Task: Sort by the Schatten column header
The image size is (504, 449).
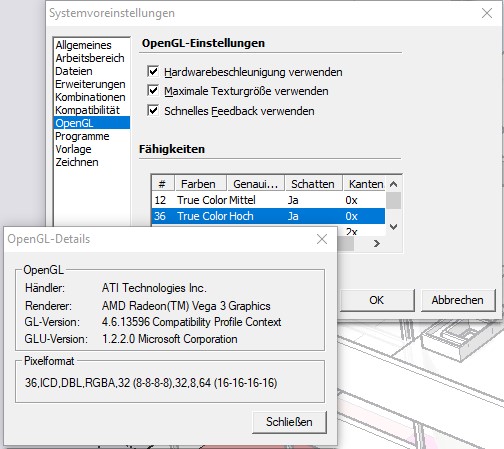Action: pyautogui.click(x=313, y=184)
